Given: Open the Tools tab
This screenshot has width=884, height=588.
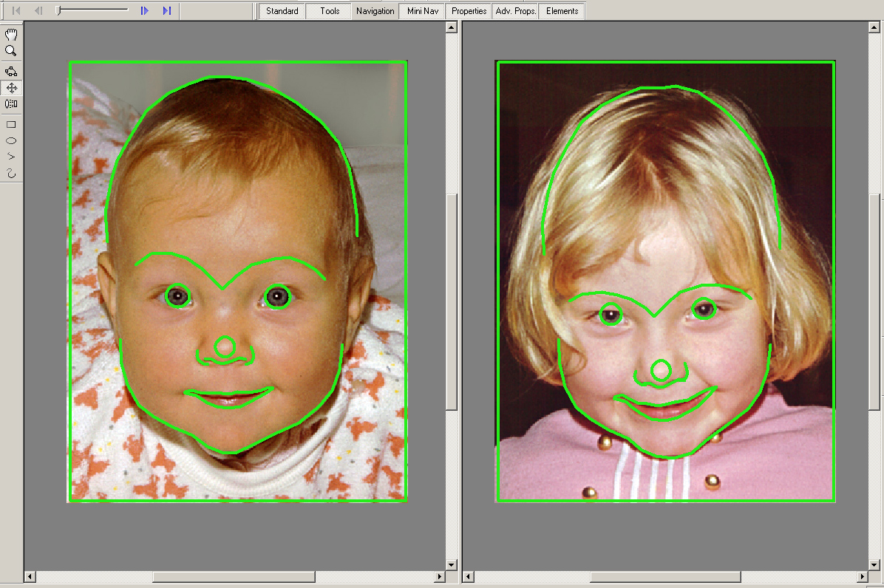Looking at the screenshot, I should (x=330, y=10).
